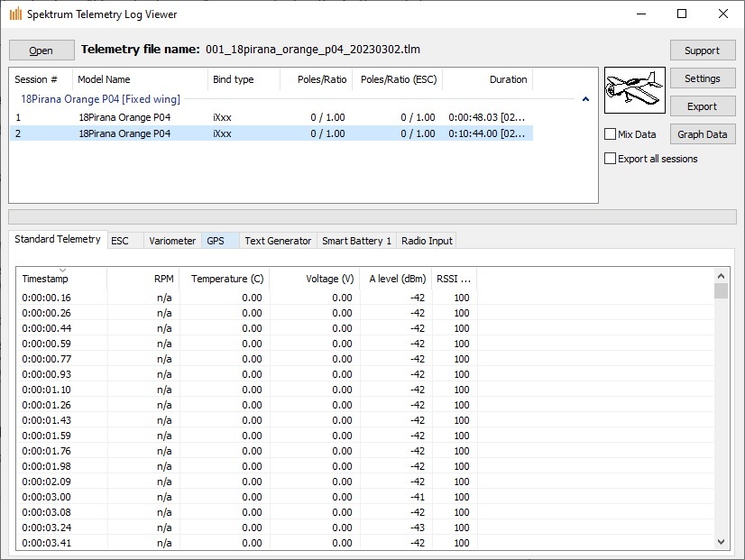
Task: Select the Variometer tab
Action: [x=171, y=240]
